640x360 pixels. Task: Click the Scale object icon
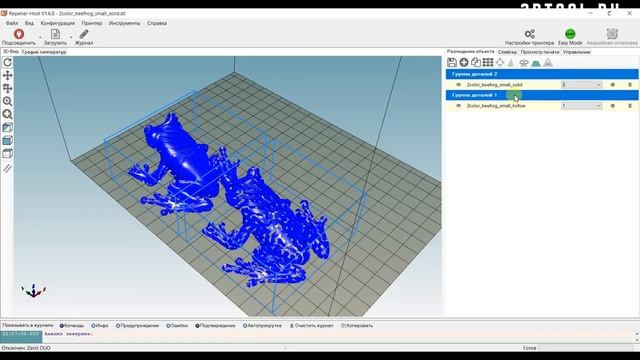[x=511, y=62]
